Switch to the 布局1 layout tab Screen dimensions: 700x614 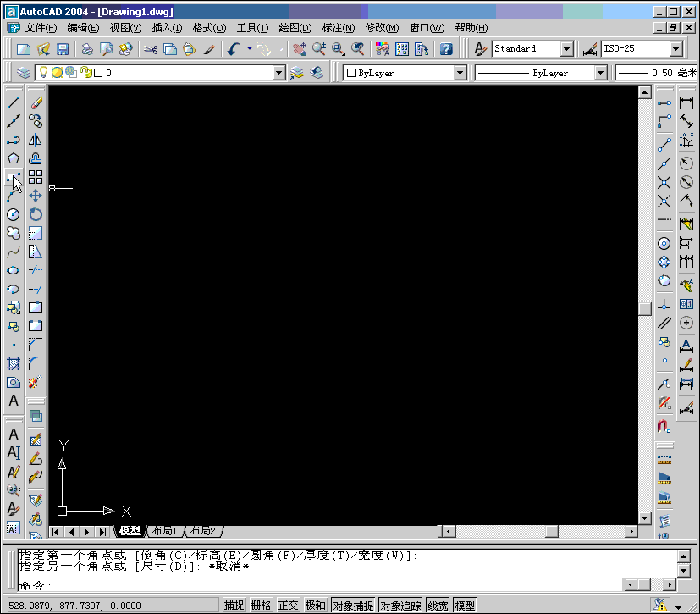[164, 531]
